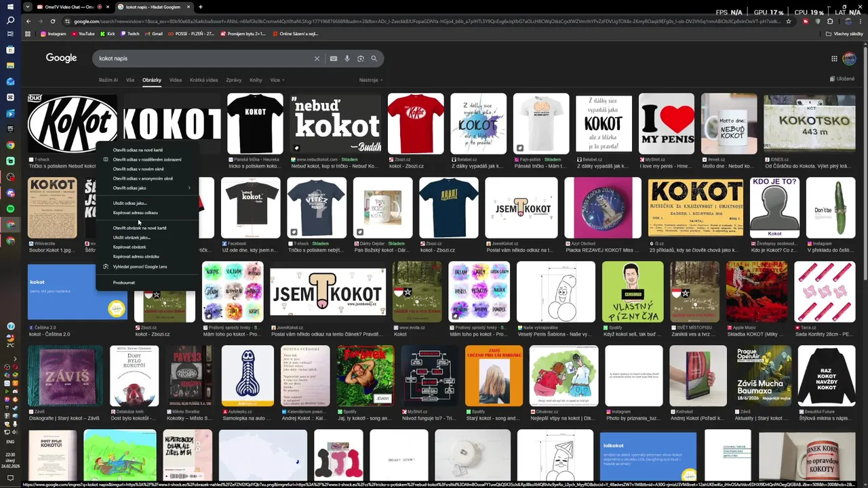Open the Gmail bookmark
The width and height of the screenshot is (868, 488).
click(x=153, y=33)
